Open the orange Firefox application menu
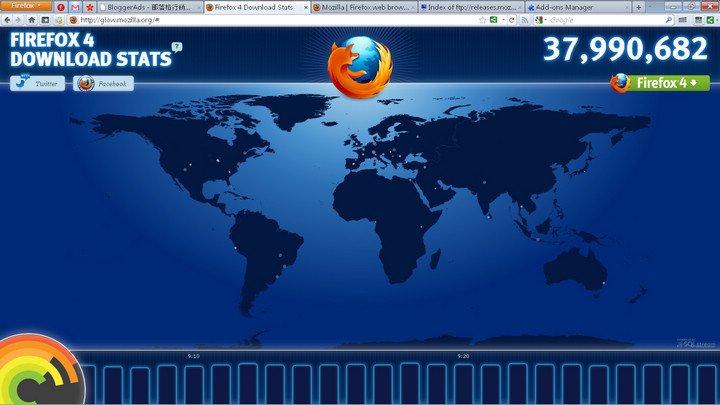This screenshot has height=405, width=720. [x=26, y=6]
